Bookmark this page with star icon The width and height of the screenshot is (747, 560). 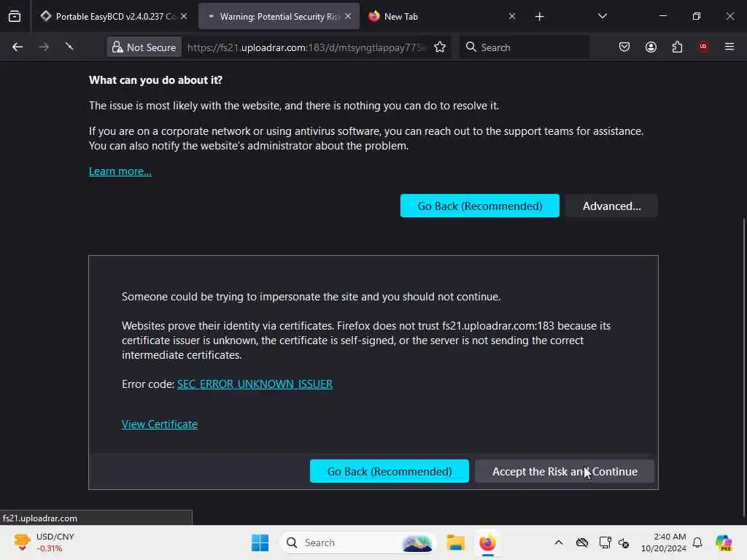pos(440,47)
